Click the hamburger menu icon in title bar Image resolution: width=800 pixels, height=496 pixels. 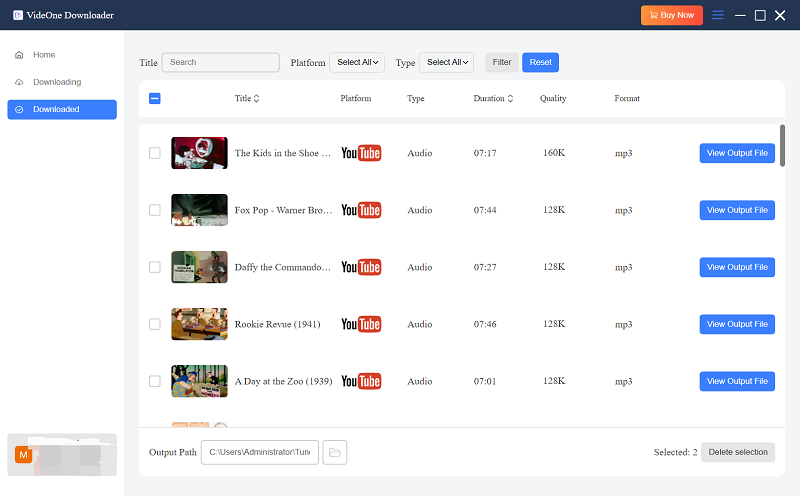pyautogui.click(x=717, y=15)
